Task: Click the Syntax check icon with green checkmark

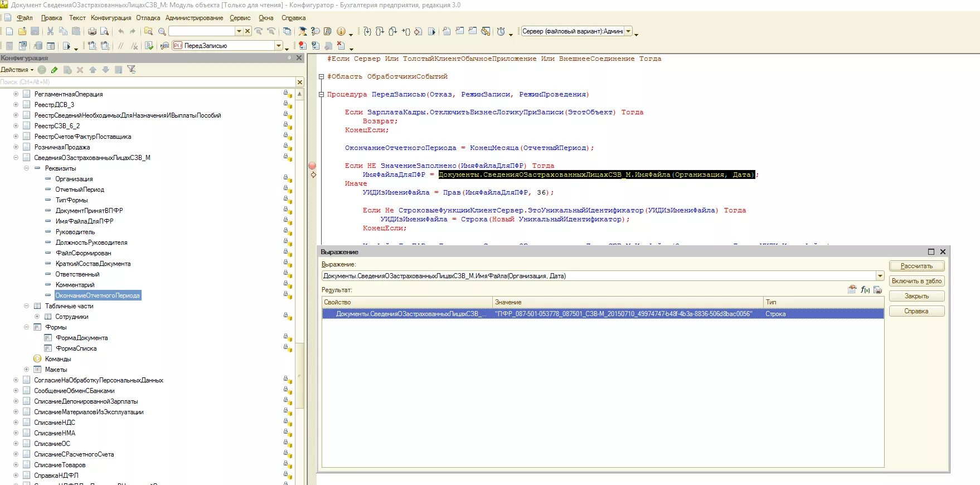Action: pos(149,46)
